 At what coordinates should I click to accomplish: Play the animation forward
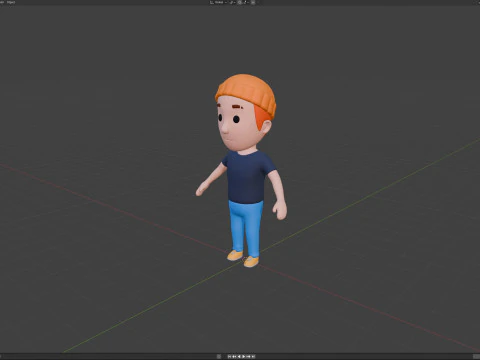coord(244,357)
